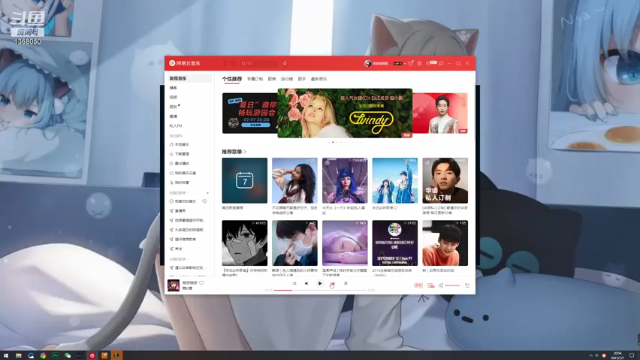Toggle shuffle play mode icon

coord(294,283)
